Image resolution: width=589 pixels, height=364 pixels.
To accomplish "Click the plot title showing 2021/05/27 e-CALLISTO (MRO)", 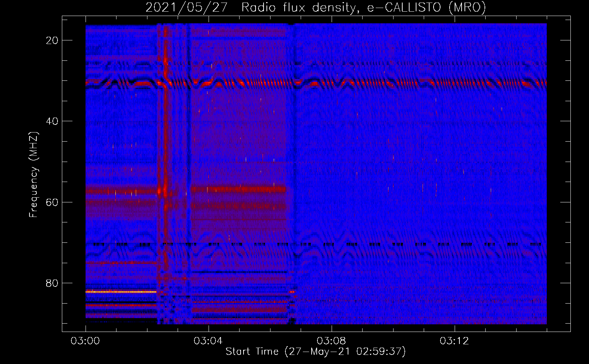I will 316,7.
